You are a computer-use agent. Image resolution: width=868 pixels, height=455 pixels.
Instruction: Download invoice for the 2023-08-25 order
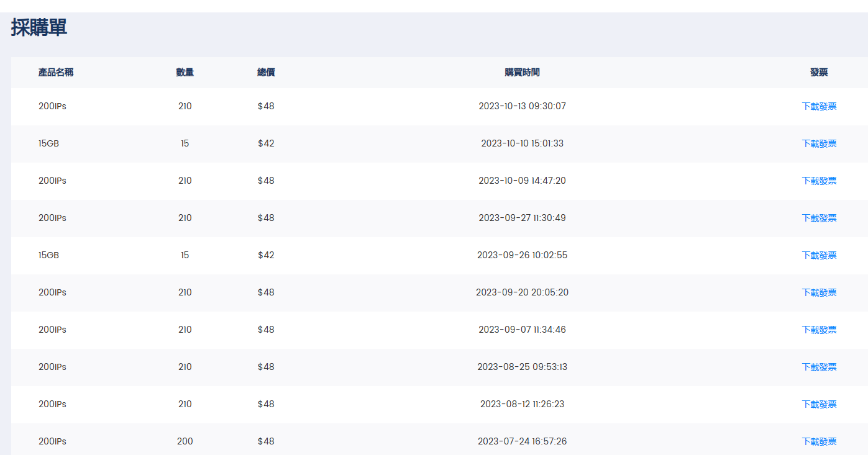click(x=818, y=367)
